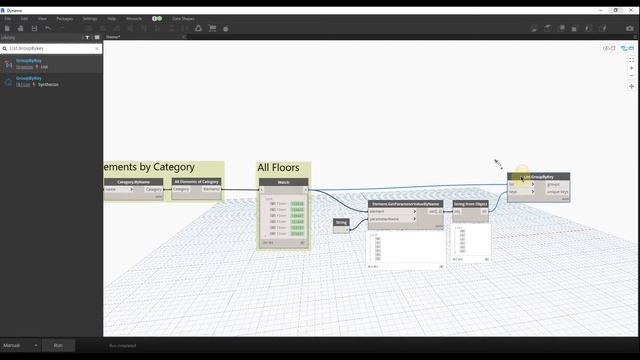Select the Watch node header
The width and height of the screenshot is (640, 360).
(284, 182)
